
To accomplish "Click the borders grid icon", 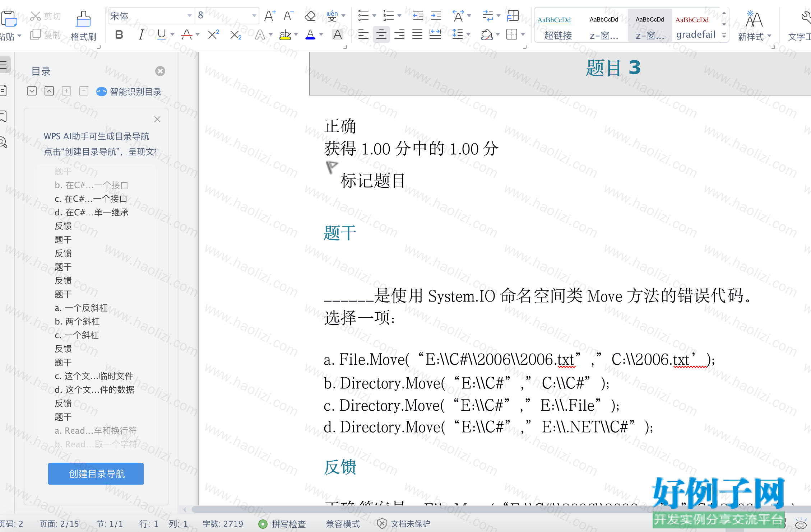I will [x=512, y=35].
